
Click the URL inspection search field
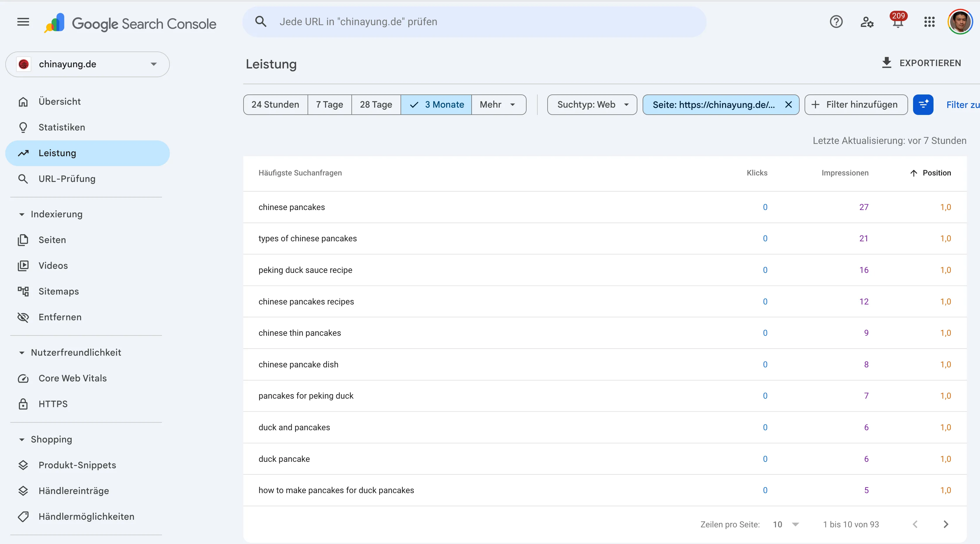coord(474,22)
